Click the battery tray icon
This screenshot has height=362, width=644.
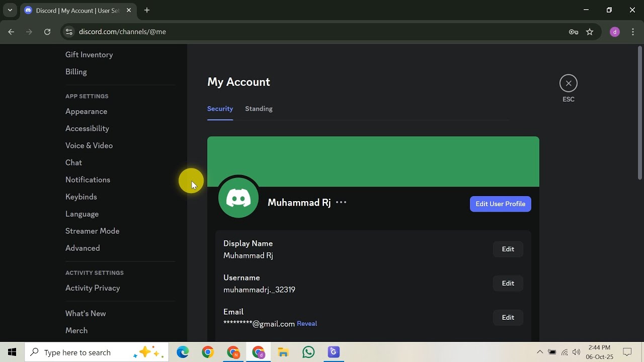tap(552, 352)
